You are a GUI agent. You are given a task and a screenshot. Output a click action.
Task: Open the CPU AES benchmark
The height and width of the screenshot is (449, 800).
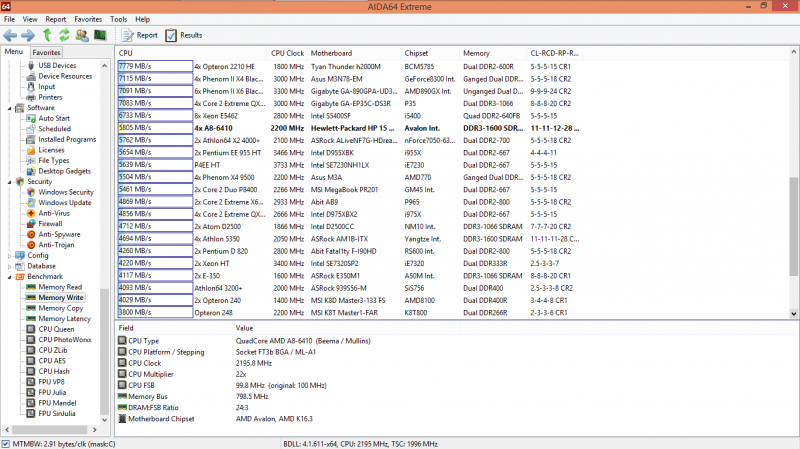[x=52, y=361]
